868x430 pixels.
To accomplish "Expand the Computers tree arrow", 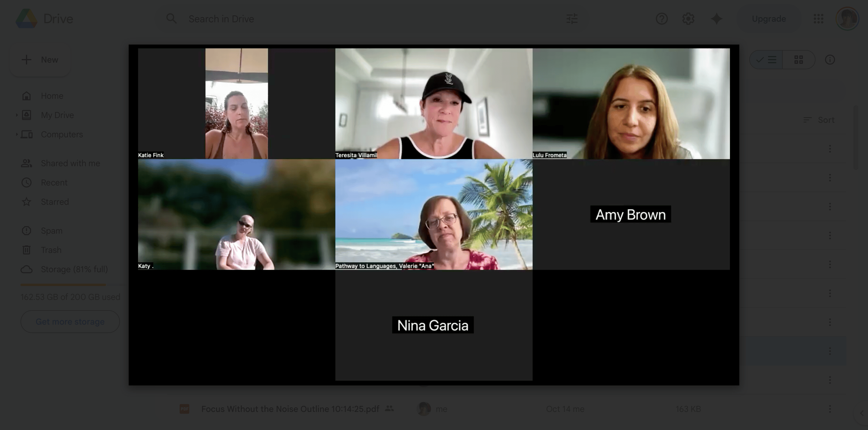I will [17, 134].
